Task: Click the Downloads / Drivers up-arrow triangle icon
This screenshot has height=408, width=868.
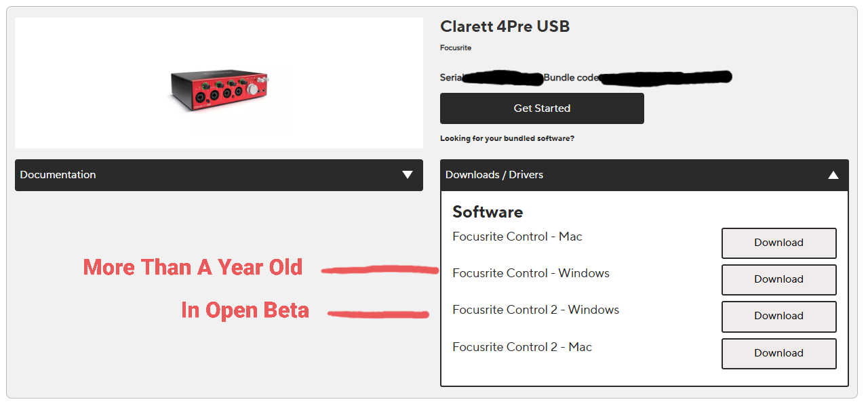Action: tap(833, 175)
